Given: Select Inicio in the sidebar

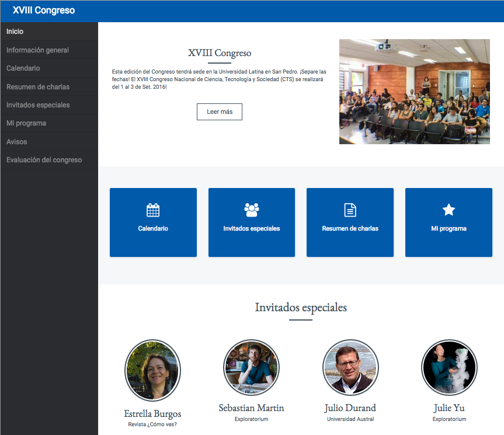Looking at the screenshot, I should [x=15, y=32].
